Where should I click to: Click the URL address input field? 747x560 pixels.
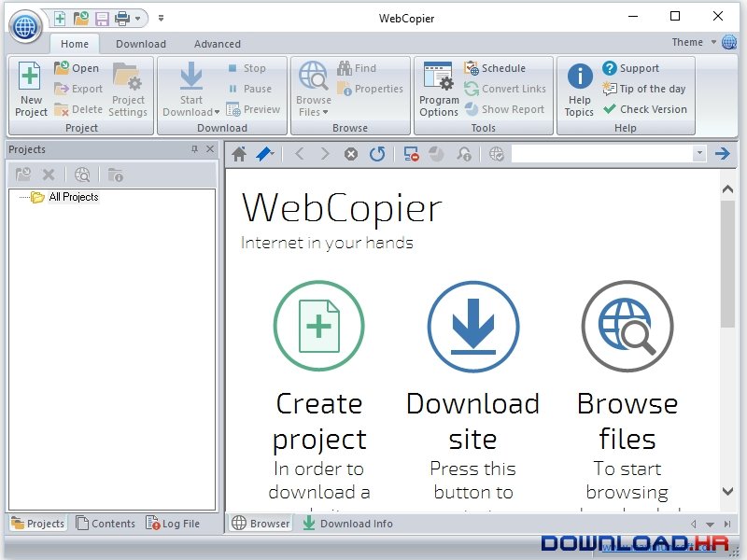click(602, 153)
